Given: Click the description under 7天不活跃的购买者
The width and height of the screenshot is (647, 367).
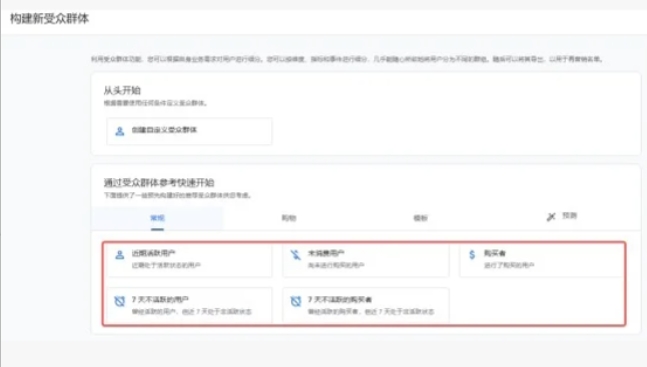Looking at the screenshot, I should 371,312.
